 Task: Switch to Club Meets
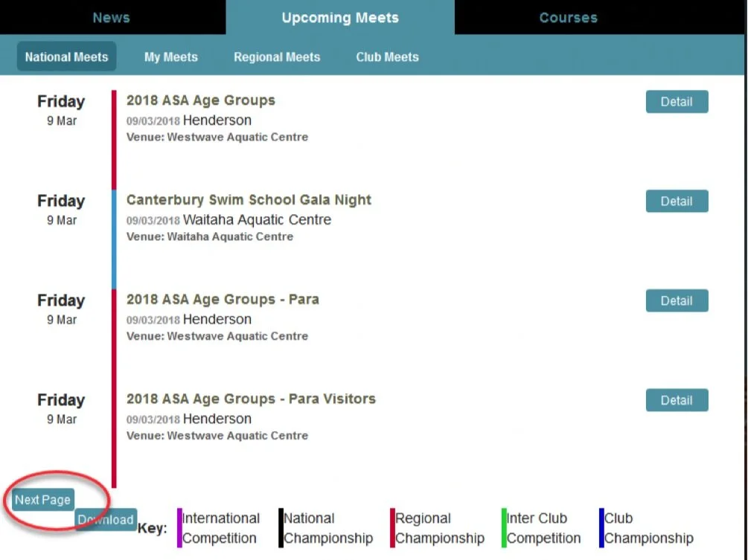(x=387, y=57)
